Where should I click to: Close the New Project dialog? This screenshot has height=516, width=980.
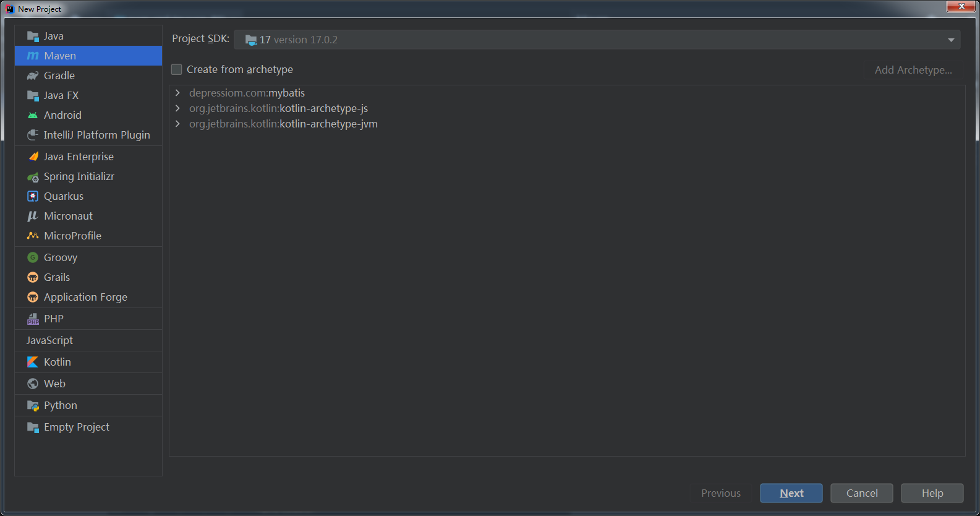961,6
